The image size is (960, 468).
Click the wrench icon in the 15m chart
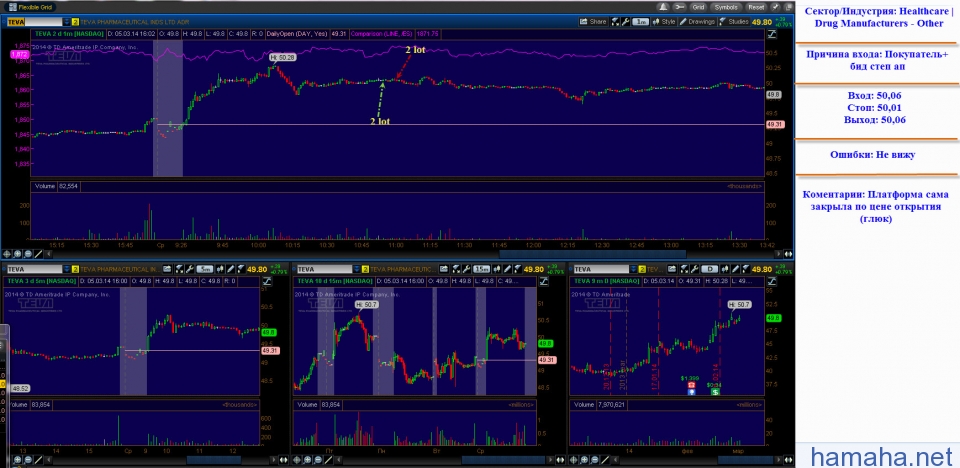pos(466,269)
